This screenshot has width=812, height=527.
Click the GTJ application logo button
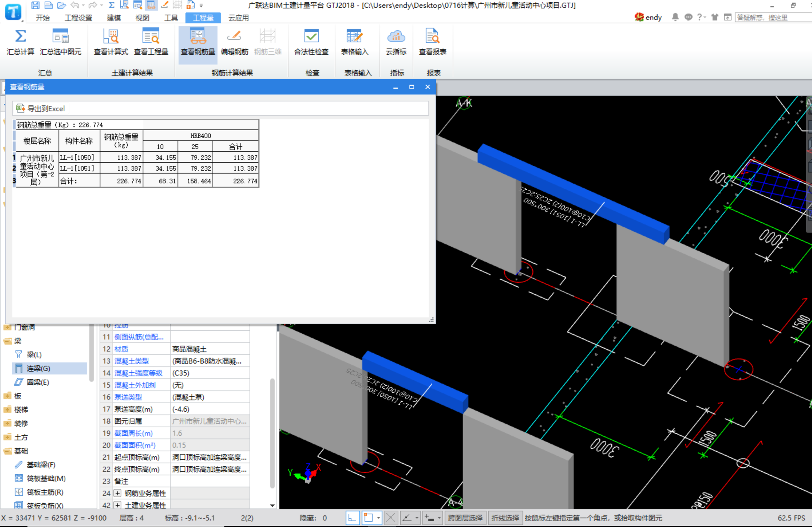coord(13,11)
